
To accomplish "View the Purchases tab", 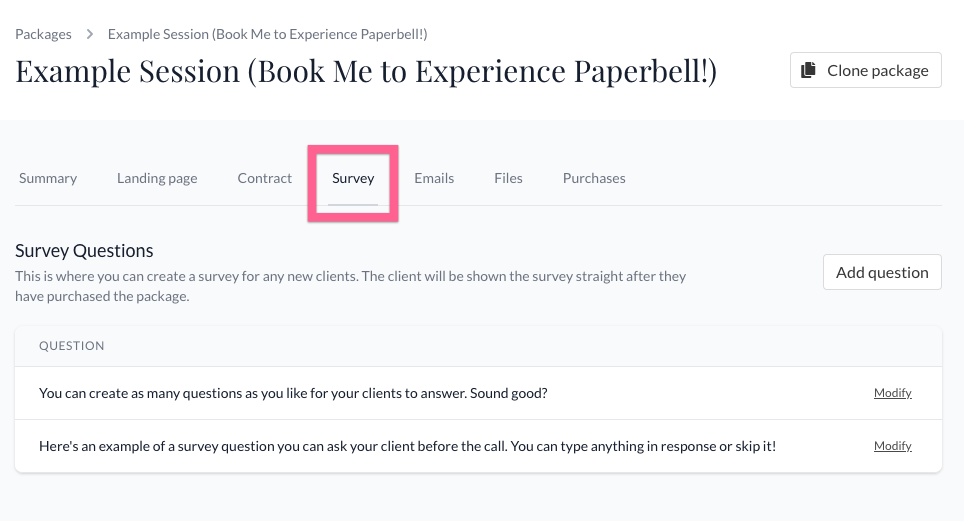I will click(x=594, y=178).
